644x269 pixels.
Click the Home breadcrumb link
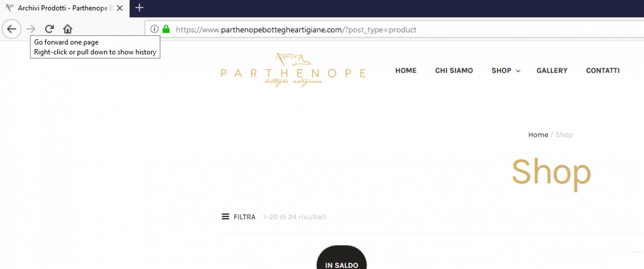tap(538, 135)
